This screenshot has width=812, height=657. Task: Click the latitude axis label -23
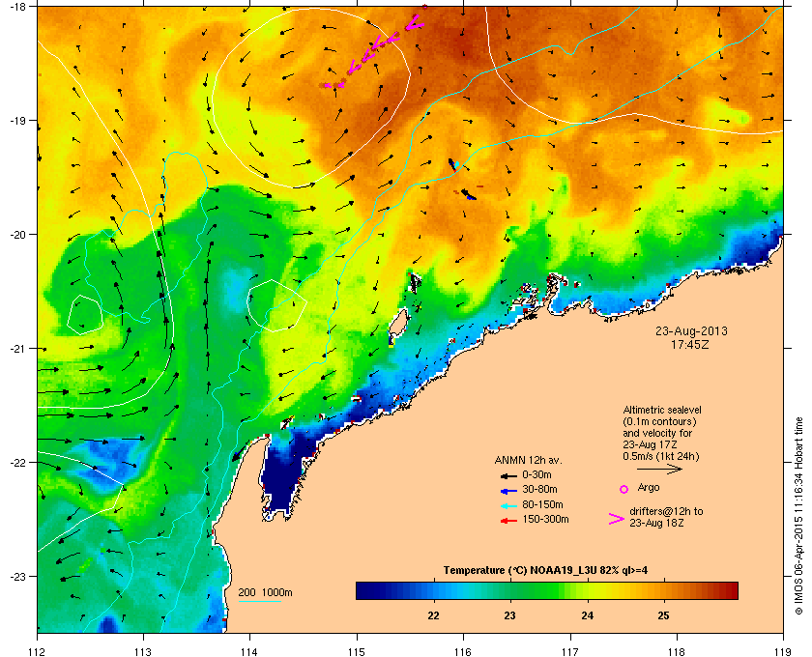click(x=17, y=576)
